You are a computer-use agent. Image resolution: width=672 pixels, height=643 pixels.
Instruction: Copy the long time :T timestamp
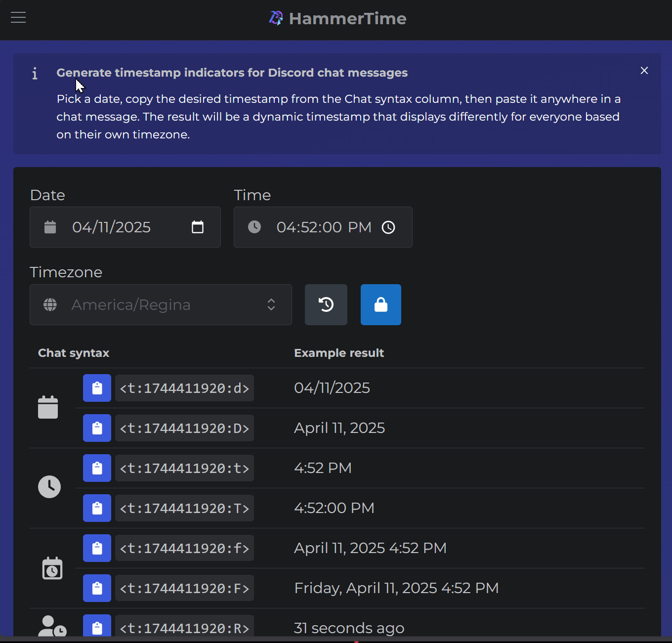[x=97, y=508]
